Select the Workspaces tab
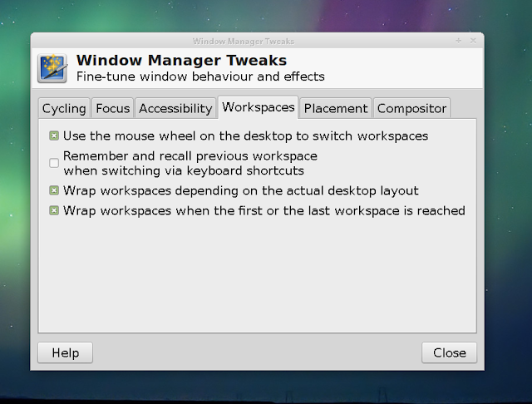 259,107
